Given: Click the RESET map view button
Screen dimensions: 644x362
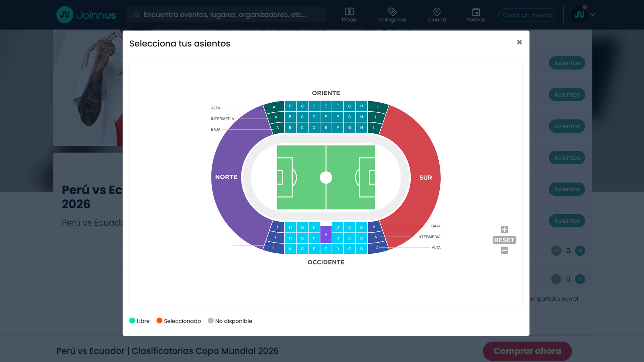Looking at the screenshot, I should [x=504, y=240].
